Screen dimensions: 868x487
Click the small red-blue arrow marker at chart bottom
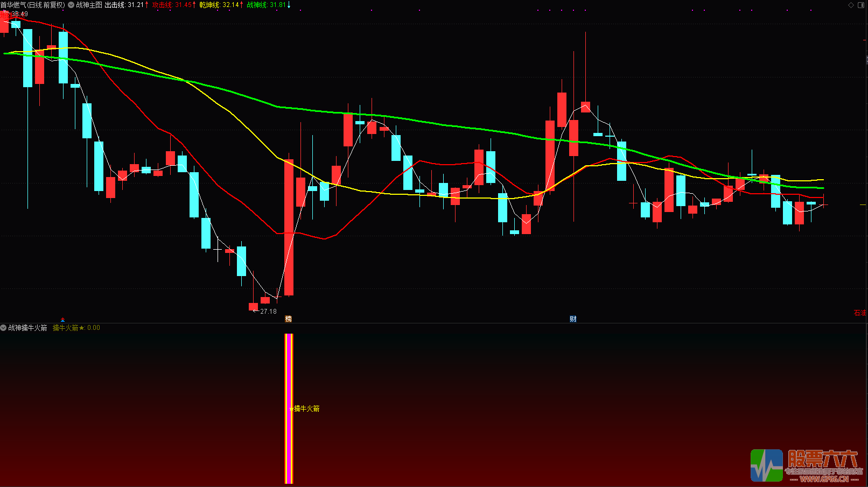pyautogui.click(x=63, y=320)
